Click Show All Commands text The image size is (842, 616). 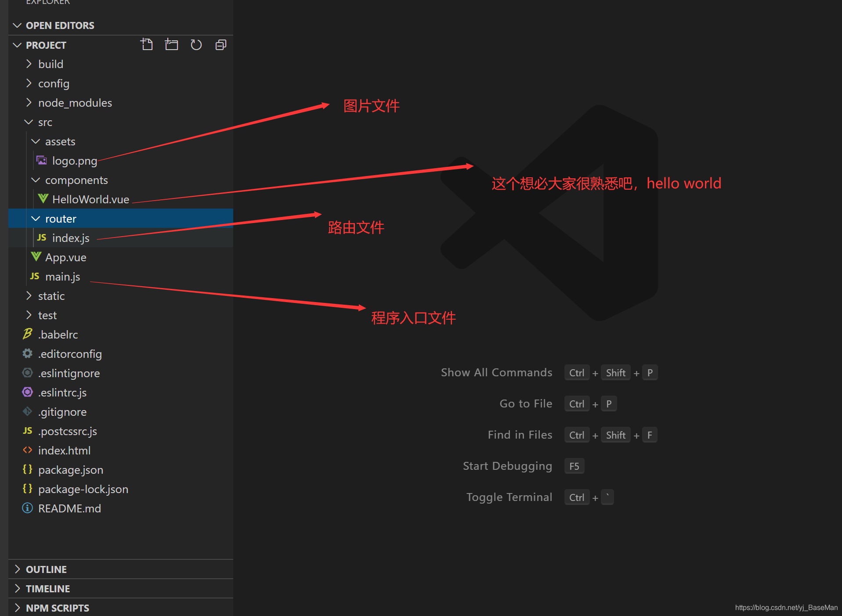pyautogui.click(x=496, y=372)
